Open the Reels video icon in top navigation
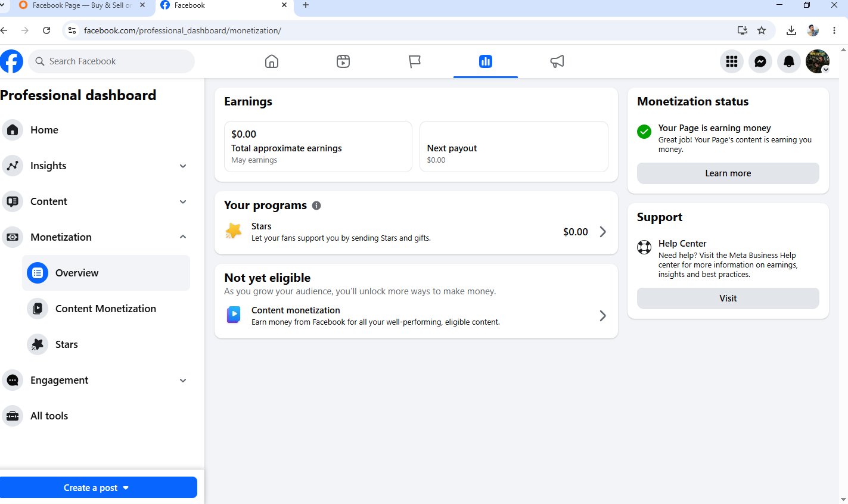The image size is (848, 504). (343, 61)
